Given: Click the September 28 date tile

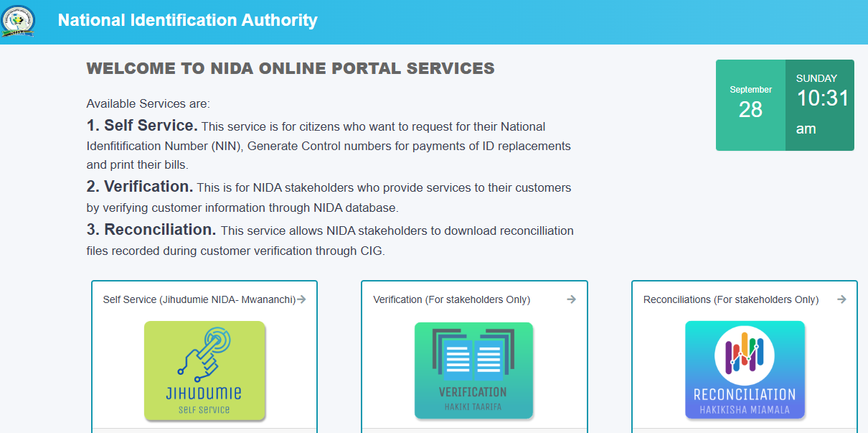Looking at the screenshot, I should coord(750,105).
